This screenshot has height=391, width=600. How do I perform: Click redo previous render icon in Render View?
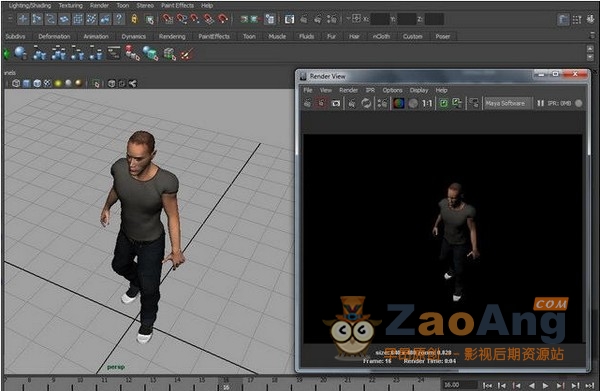(x=307, y=103)
